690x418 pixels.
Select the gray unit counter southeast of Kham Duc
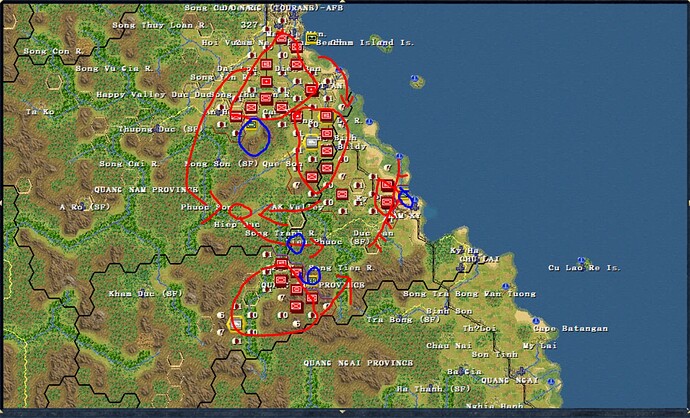[237, 324]
